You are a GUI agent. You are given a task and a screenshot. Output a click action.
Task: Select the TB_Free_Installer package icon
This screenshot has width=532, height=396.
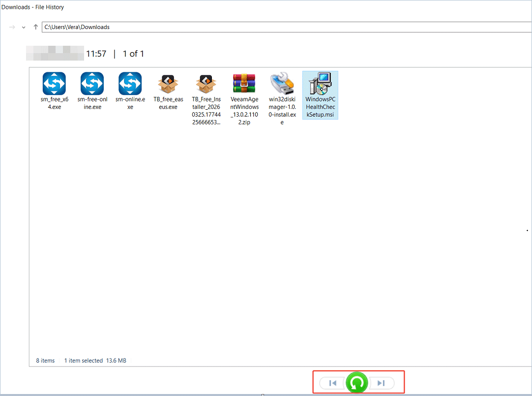(206, 84)
